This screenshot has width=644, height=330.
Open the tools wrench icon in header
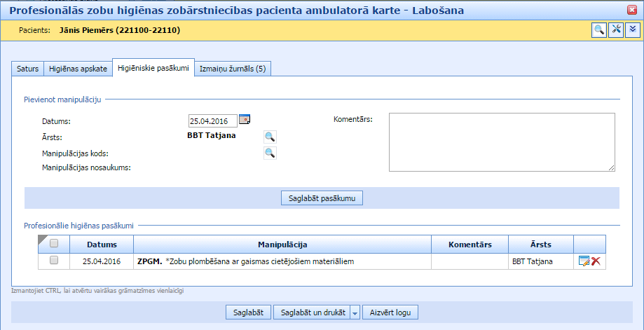click(616, 29)
